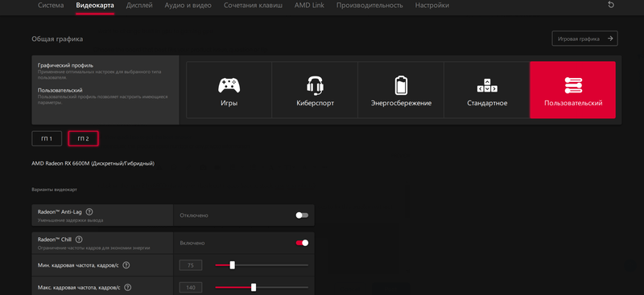This screenshot has height=295, width=644.
Task: Open the Аудио и видео tab
Action: [x=188, y=6]
